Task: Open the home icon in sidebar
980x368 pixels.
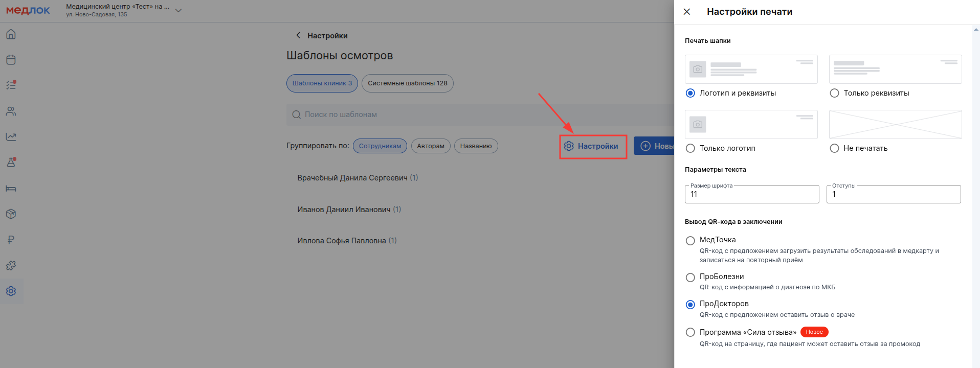Action: (11, 34)
